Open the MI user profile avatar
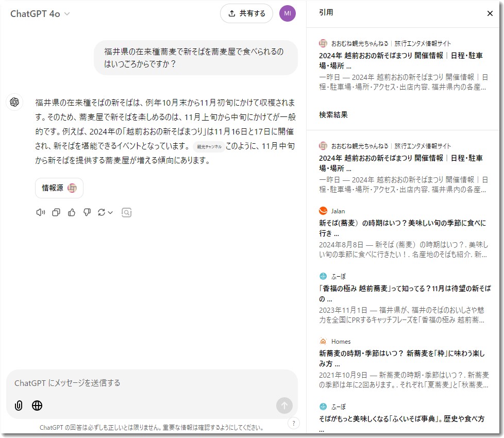 tap(288, 13)
